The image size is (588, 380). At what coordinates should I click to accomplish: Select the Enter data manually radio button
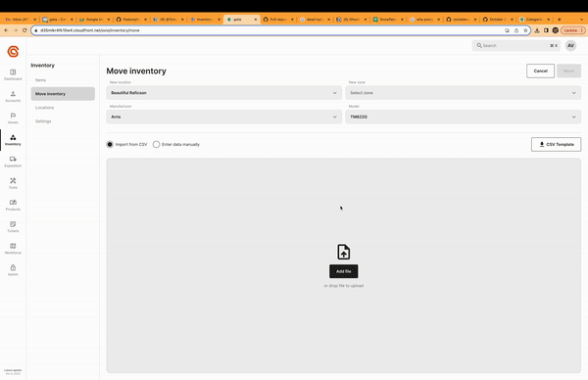point(157,144)
